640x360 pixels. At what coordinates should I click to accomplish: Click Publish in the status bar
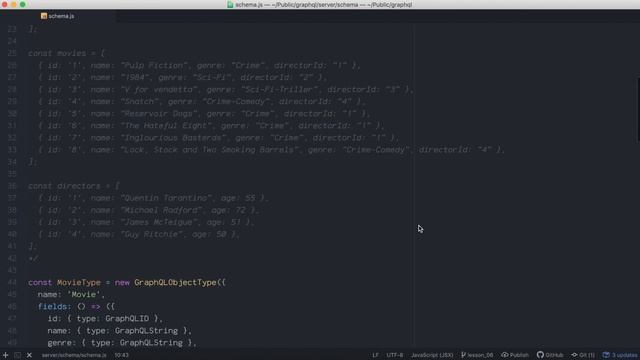[x=515, y=355]
